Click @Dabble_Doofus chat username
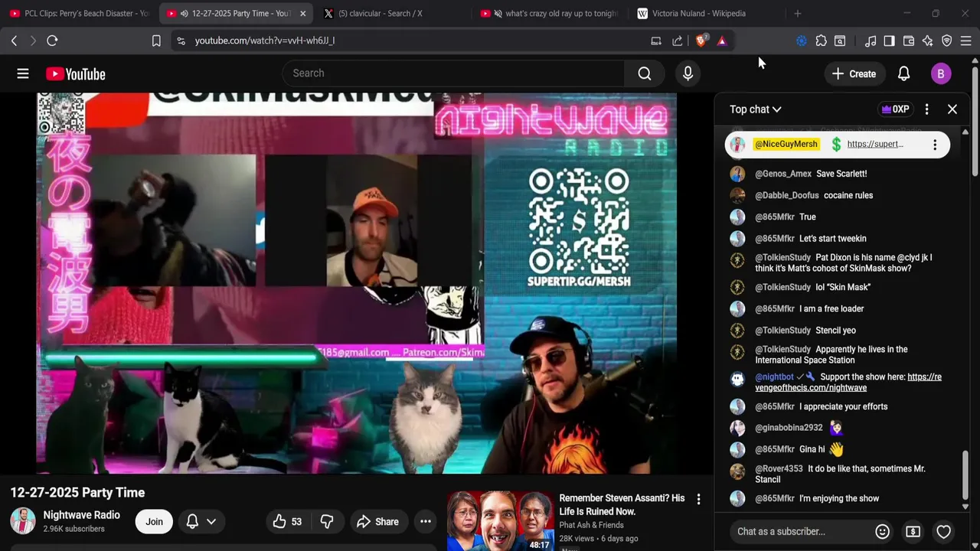 click(x=786, y=195)
